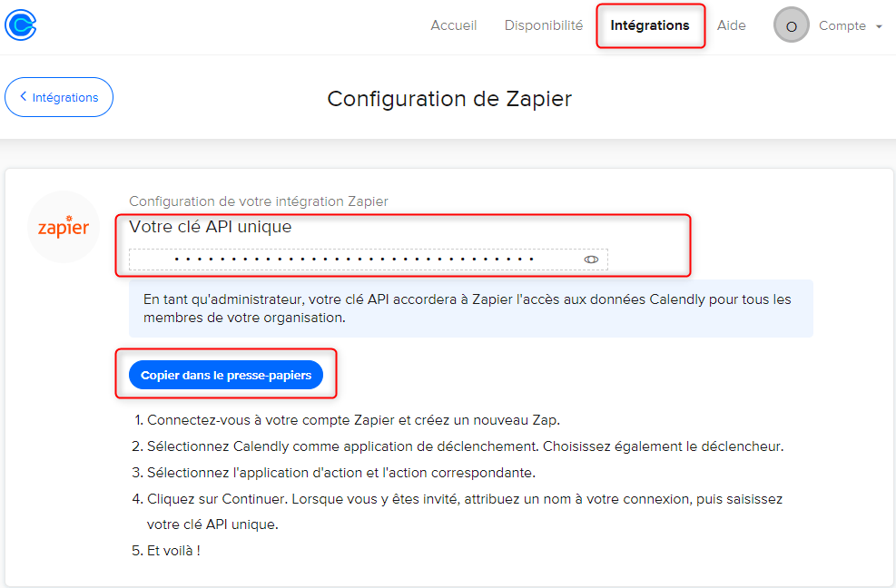Click the Configuration de Zapier heading
The image size is (896, 588).
point(449,98)
